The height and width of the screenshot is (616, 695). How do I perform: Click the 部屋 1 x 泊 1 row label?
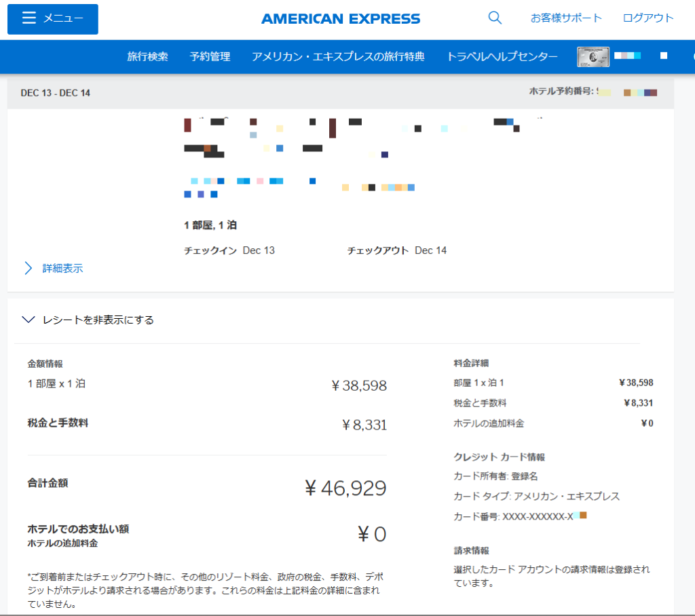478,383
